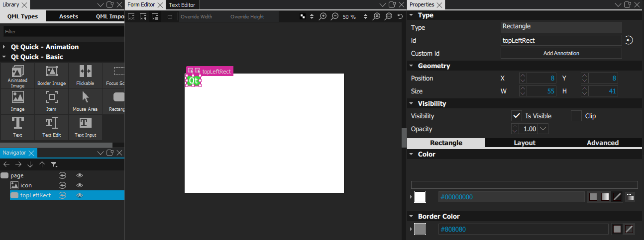Choose gradient fill icon for Color

(605, 197)
